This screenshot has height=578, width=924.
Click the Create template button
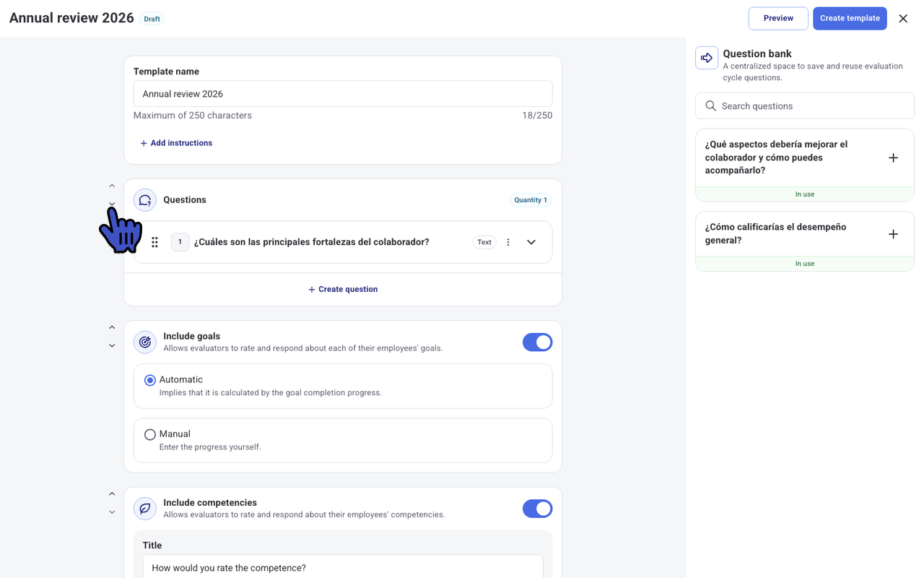pyautogui.click(x=850, y=18)
